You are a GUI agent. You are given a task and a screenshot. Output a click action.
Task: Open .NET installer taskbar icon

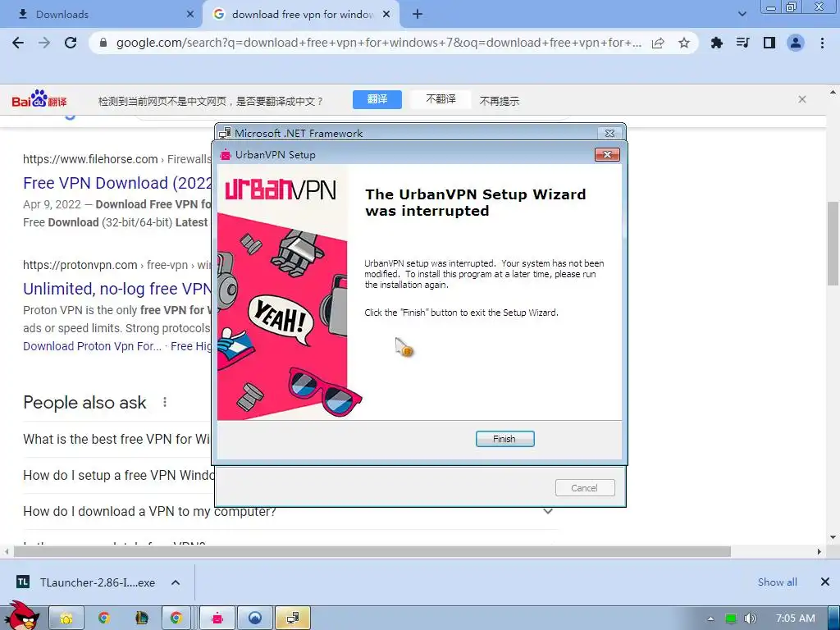pos(293,619)
